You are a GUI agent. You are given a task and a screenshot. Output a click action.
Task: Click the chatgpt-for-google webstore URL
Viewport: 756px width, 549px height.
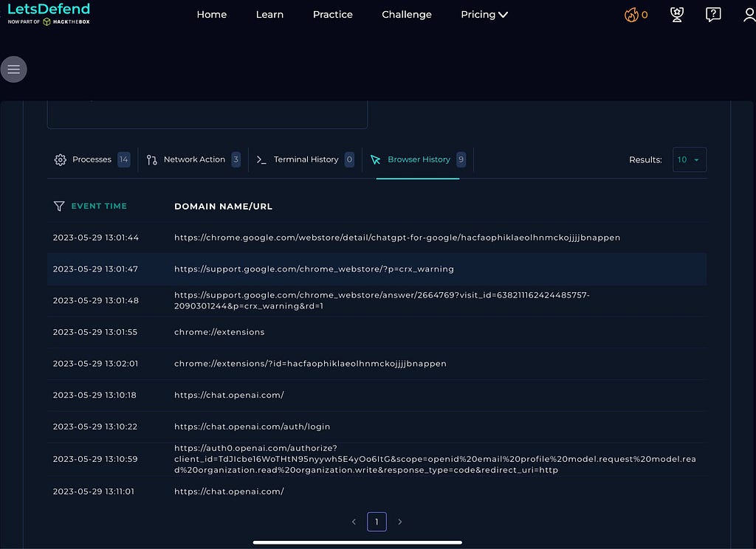click(397, 238)
